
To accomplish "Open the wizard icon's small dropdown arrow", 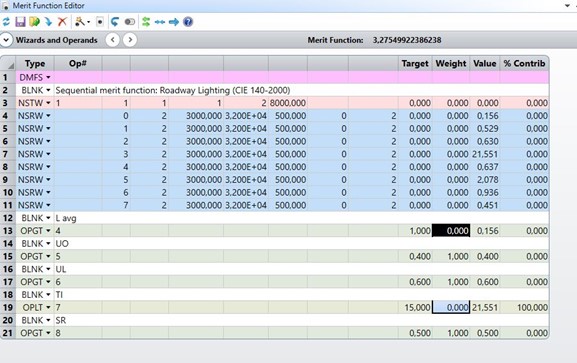I will pos(88,22).
